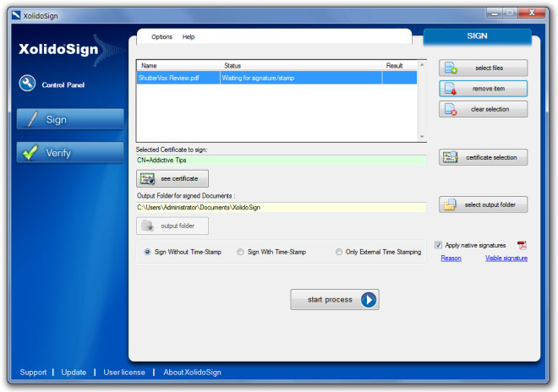Choose select output folder
558x392 pixels.
point(483,204)
